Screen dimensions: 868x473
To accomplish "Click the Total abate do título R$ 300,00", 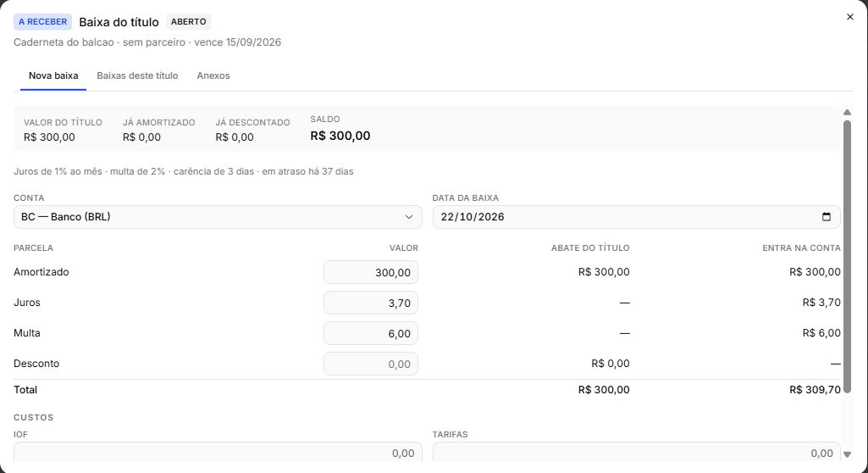I will click(x=604, y=390).
